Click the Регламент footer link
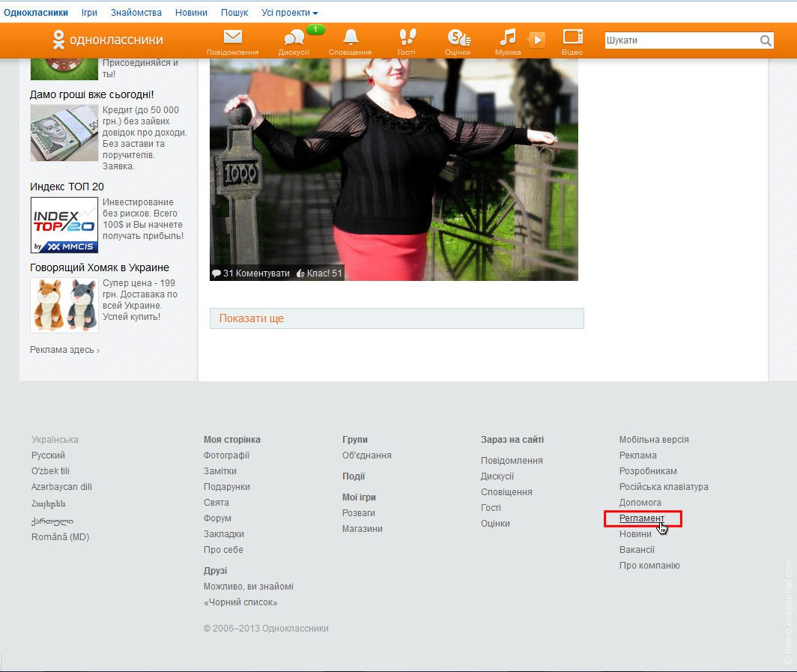This screenshot has height=672, width=797. (x=641, y=518)
